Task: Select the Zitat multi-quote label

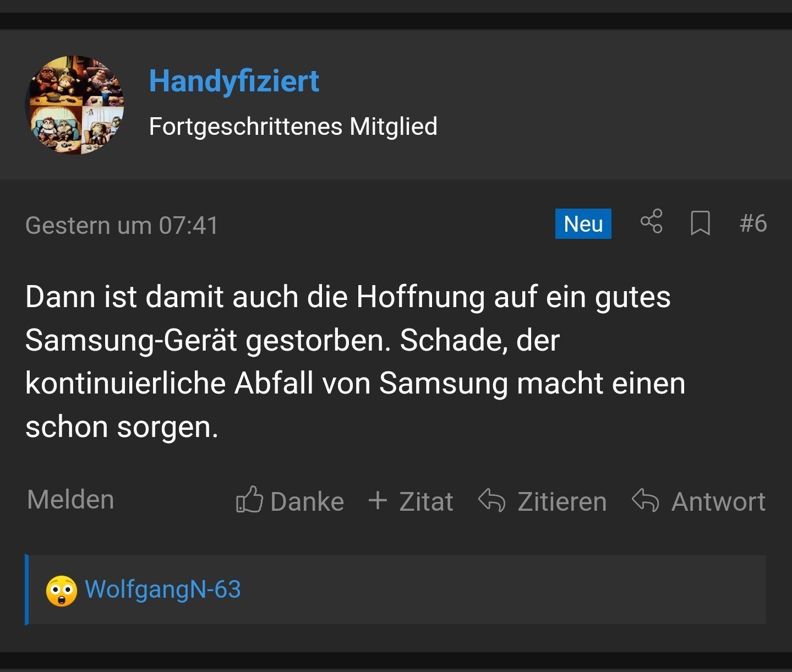Action: point(426,502)
